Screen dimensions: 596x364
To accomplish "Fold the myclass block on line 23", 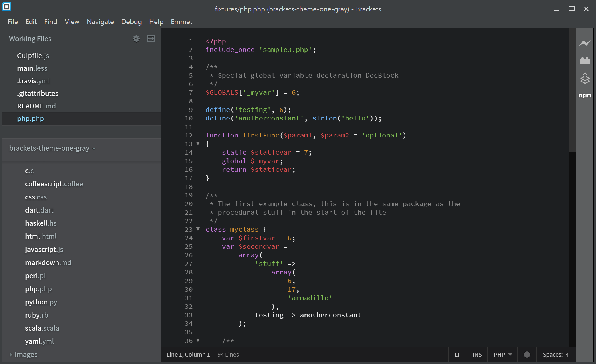I will click(198, 229).
